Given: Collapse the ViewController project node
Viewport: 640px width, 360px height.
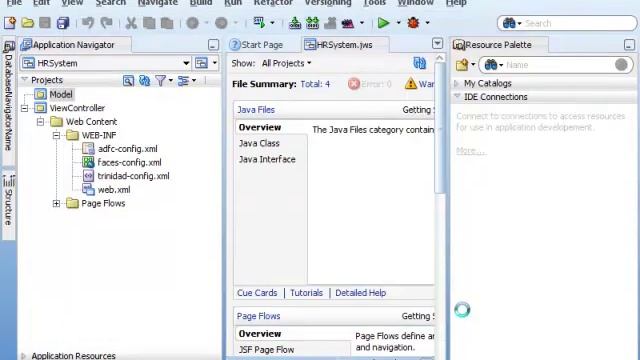Looking at the screenshot, I should click(x=24, y=108).
